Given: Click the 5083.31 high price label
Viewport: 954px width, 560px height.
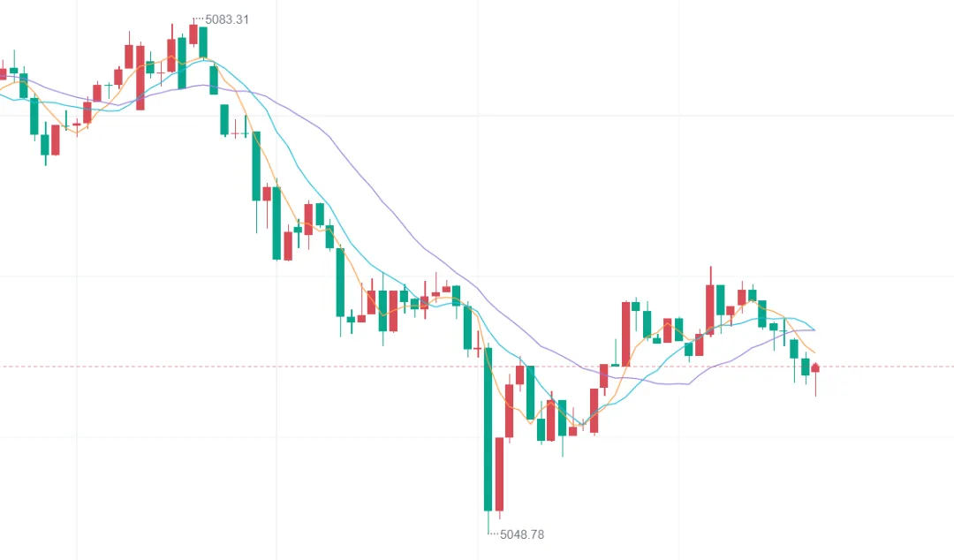Looking at the screenshot, I should (226, 19).
